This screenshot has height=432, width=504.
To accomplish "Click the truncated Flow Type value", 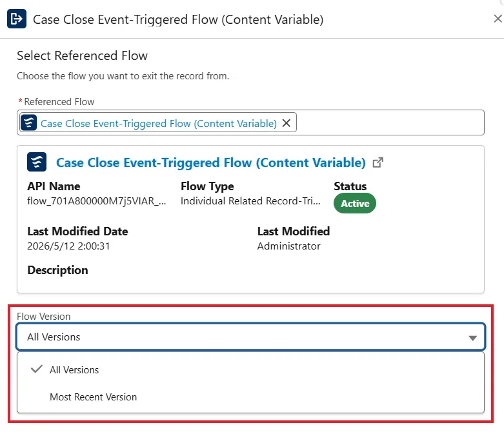I will tap(250, 201).
